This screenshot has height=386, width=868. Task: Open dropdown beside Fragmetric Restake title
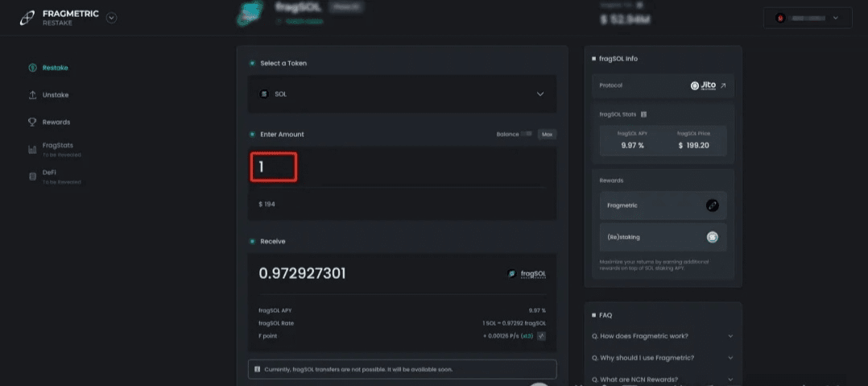112,18
